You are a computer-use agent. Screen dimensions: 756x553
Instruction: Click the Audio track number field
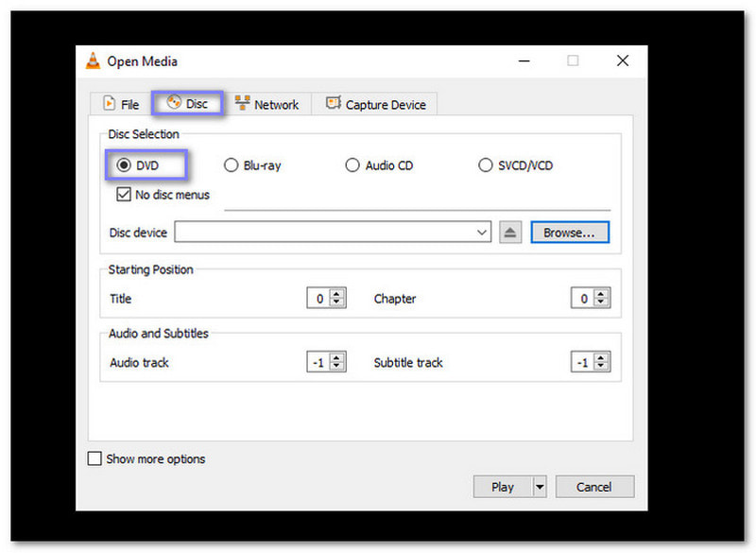318,362
